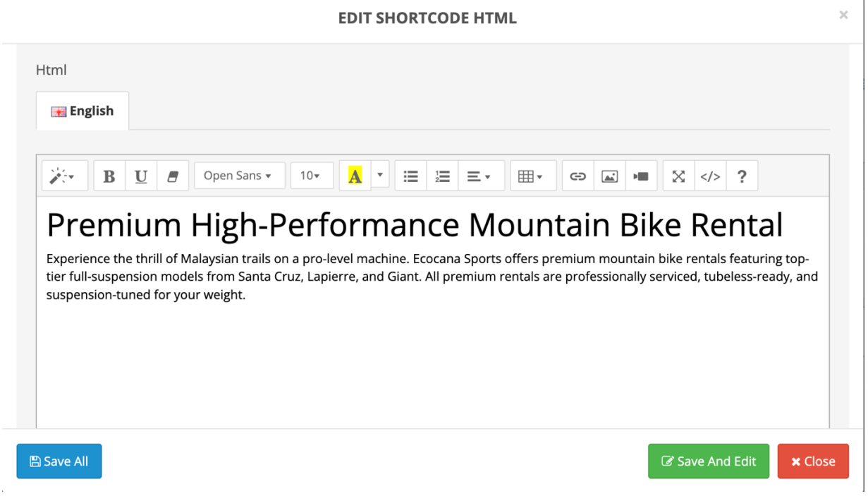Click the blue Save All button

pos(59,461)
